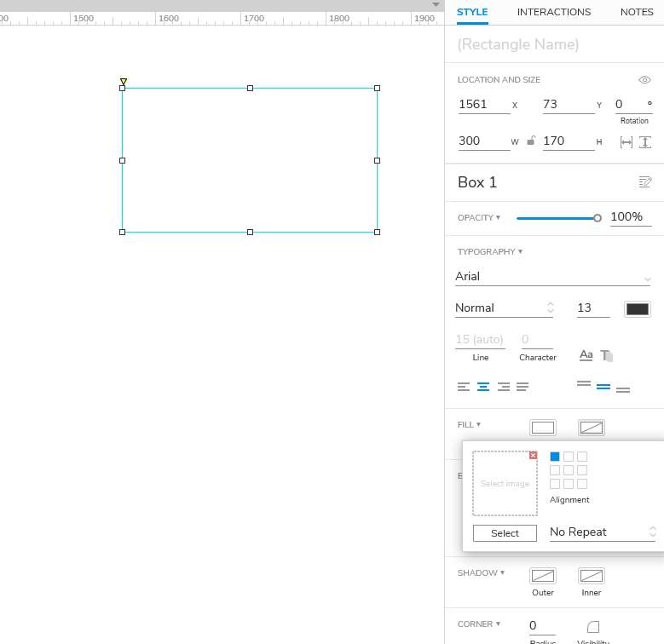Image resolution: width=664 pixels, height=644 pixels.
Task: Expand the OPACITY section arrow
Action: click(x=498, y=217)
